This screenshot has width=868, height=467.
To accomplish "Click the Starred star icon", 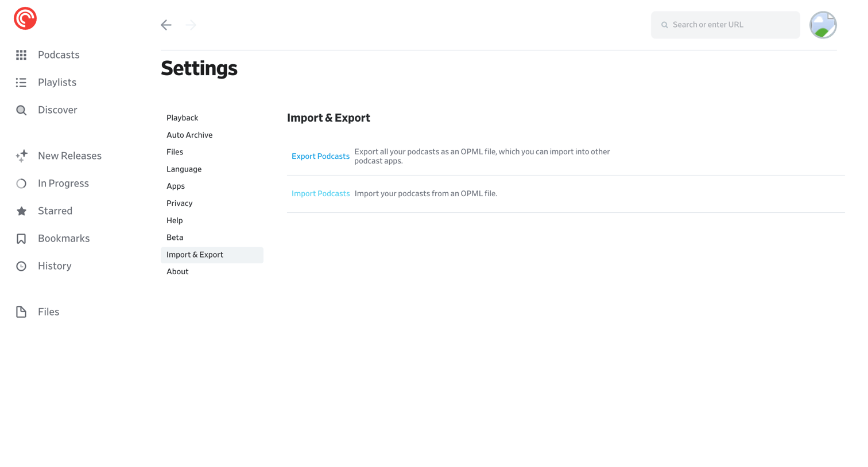I will 21,211.
